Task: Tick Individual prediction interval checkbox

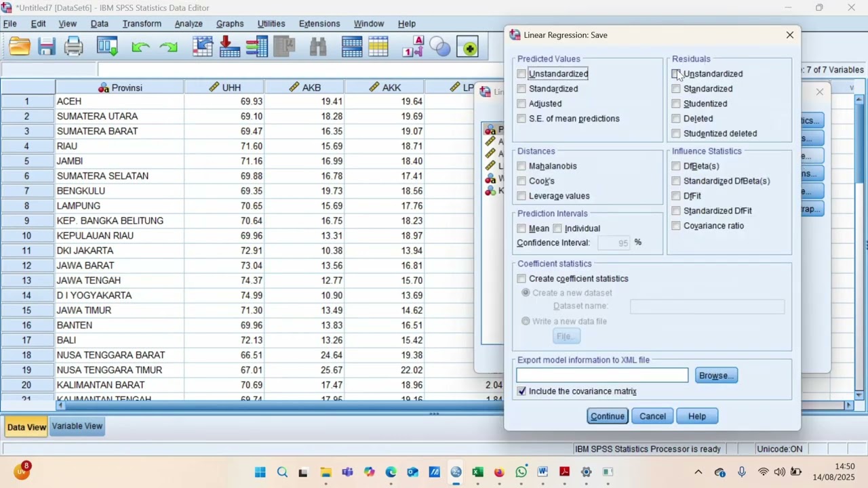Action: [x=557, y=228]
